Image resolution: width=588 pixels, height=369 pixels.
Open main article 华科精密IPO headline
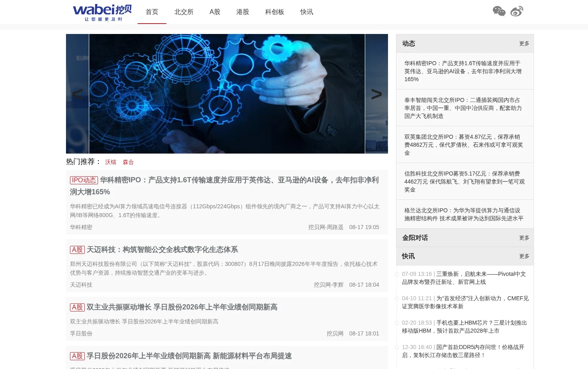click(224, 186)
